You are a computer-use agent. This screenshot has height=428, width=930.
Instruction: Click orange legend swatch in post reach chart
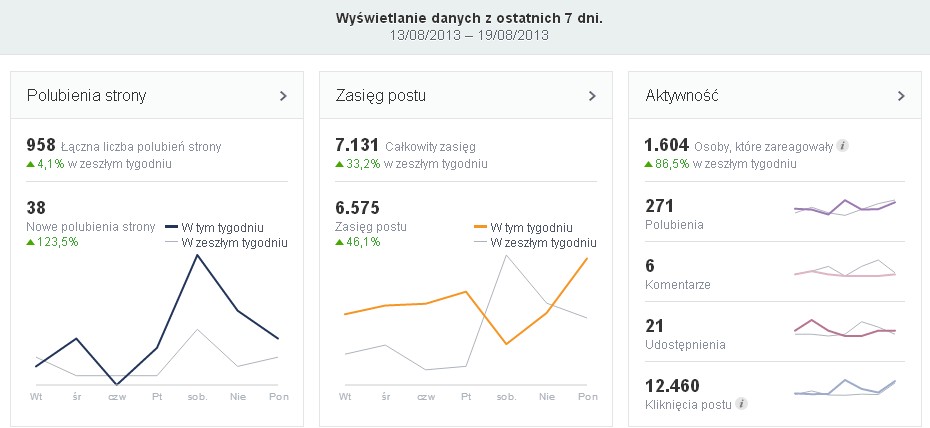(x=480, y=228)
